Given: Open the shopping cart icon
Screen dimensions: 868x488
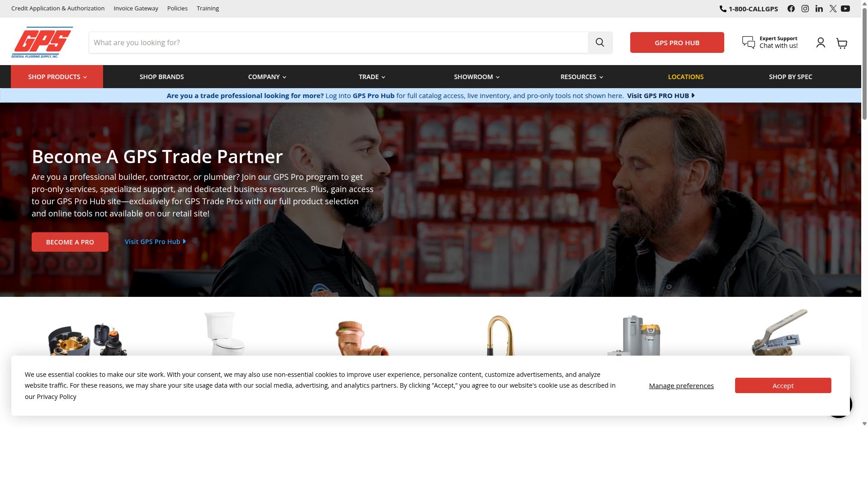Looking at the screenshot, I should tap(842, 43).
